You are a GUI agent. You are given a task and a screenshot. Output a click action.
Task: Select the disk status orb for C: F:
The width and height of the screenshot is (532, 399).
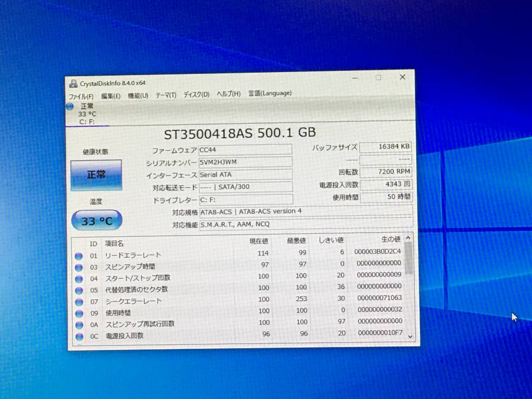(x=70, y=106)
